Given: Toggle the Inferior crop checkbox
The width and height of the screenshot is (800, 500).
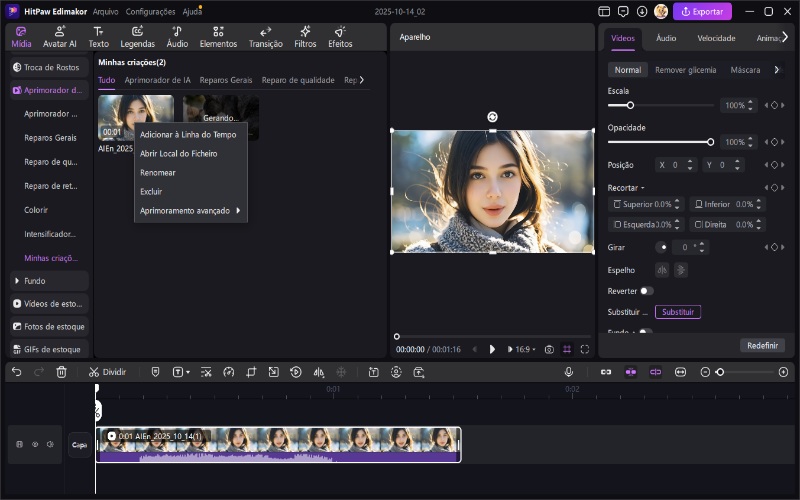Looking at the screenshot, I should click(x=698, y=204).
